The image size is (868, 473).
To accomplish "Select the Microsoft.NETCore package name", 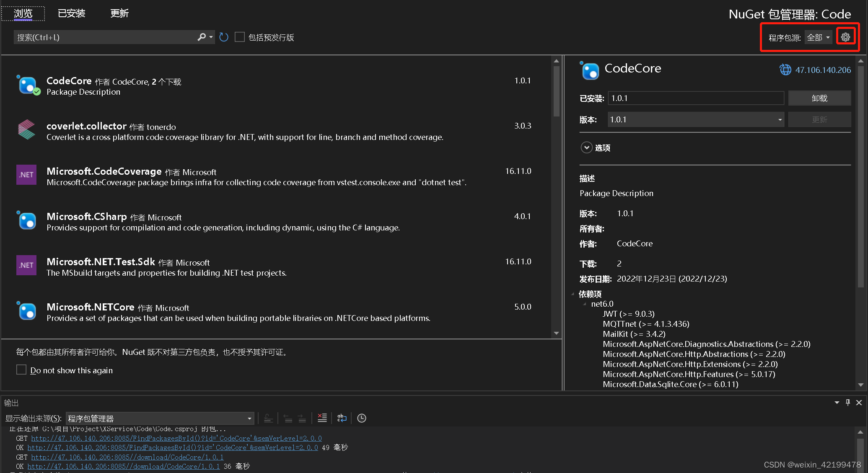I will [x=90, y=307].
